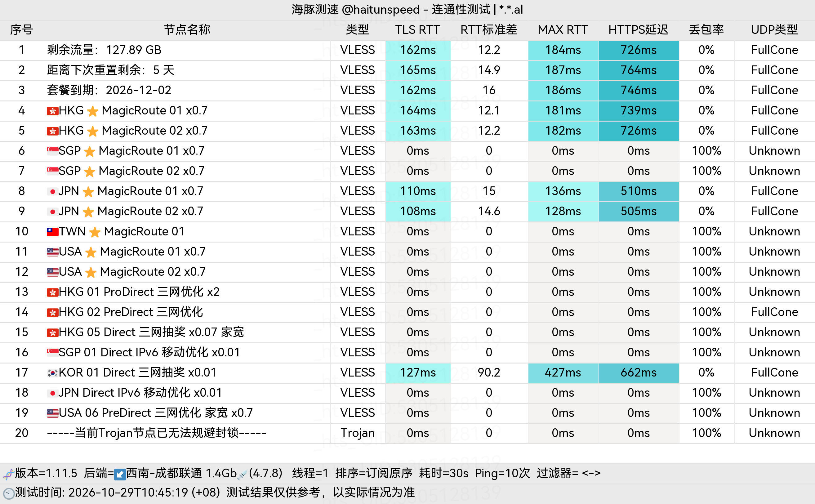Click the 丢包率 column header
Screen dimensions: 815x504
(x=706, y=30)
